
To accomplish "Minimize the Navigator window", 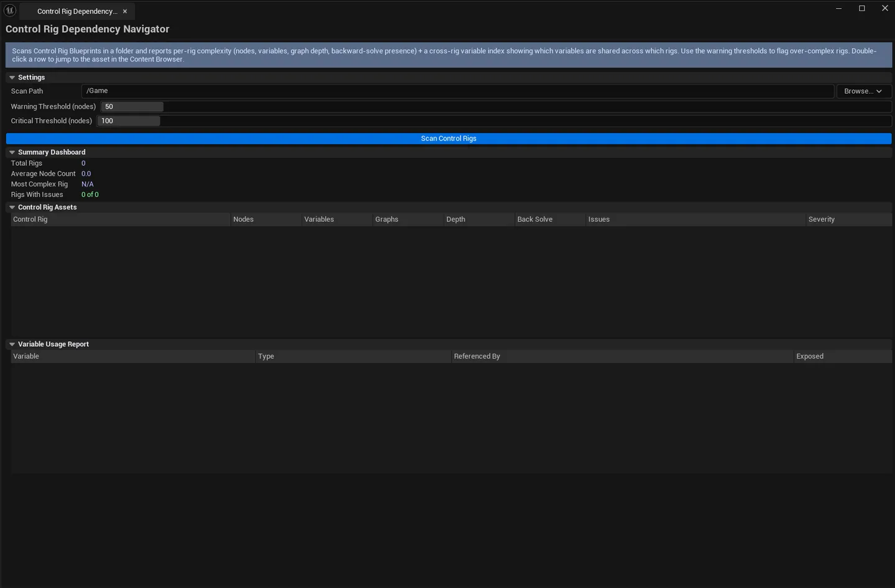I will coord(839,8).
